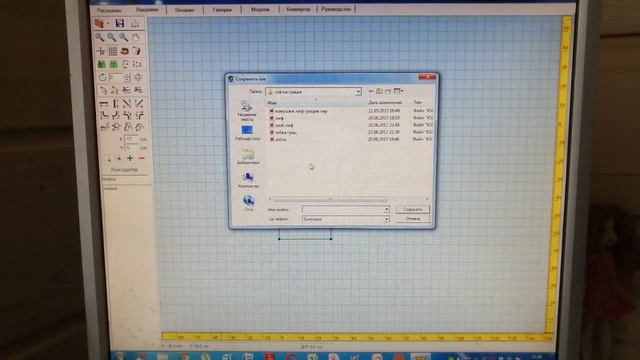Screen dimensions: 640x360
Task: Click the back arrow in save dialog
Action: pos(371,91)
